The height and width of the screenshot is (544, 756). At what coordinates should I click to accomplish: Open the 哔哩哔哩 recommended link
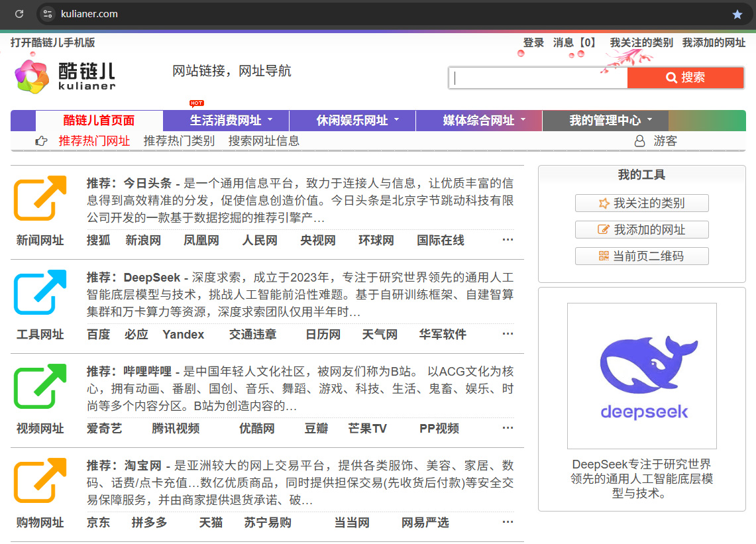148,371
